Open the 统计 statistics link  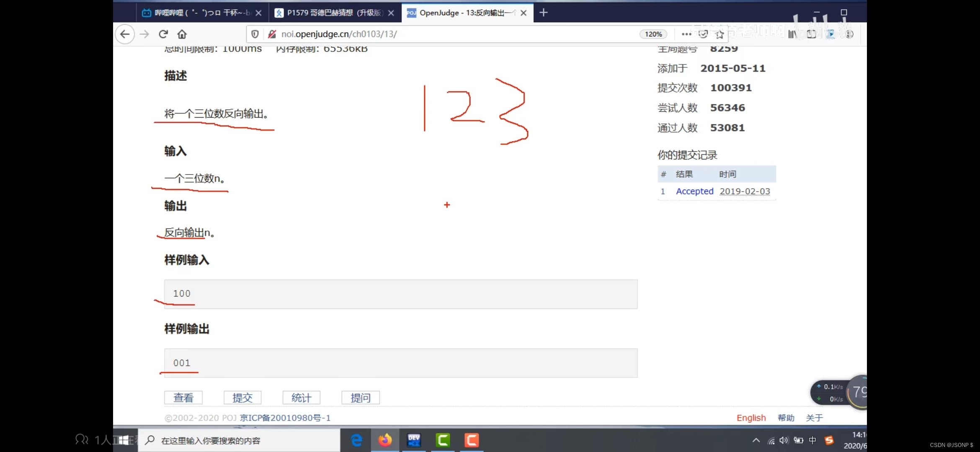click(301, 398)
